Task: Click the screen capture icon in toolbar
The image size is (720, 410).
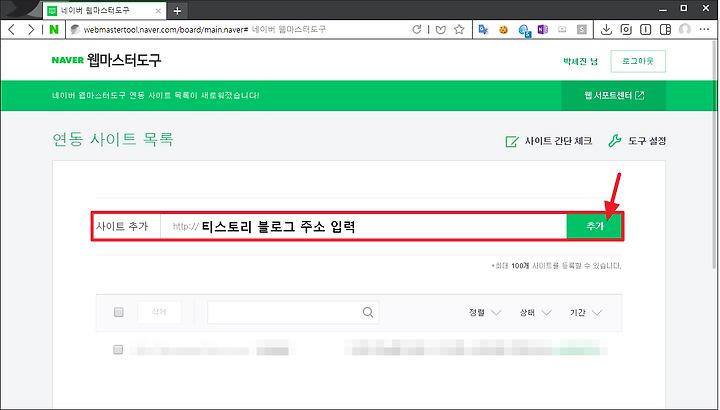Action: (x=626, y=30)
